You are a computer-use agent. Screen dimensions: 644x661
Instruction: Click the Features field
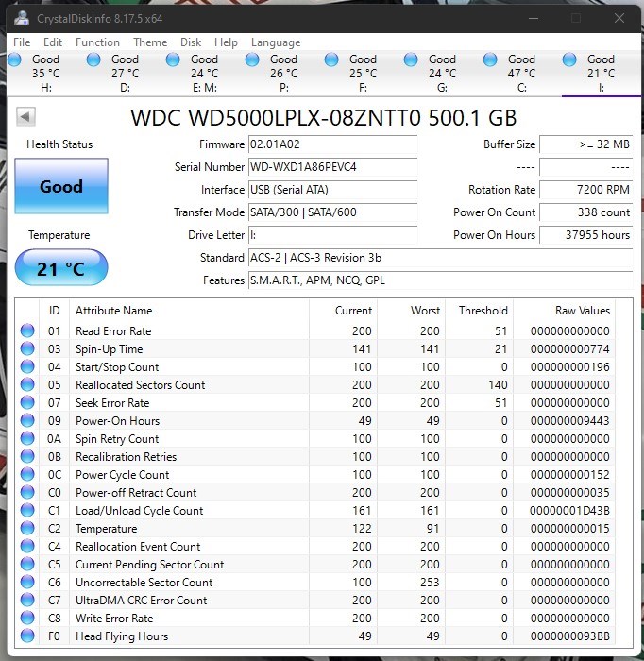[440, 280]
